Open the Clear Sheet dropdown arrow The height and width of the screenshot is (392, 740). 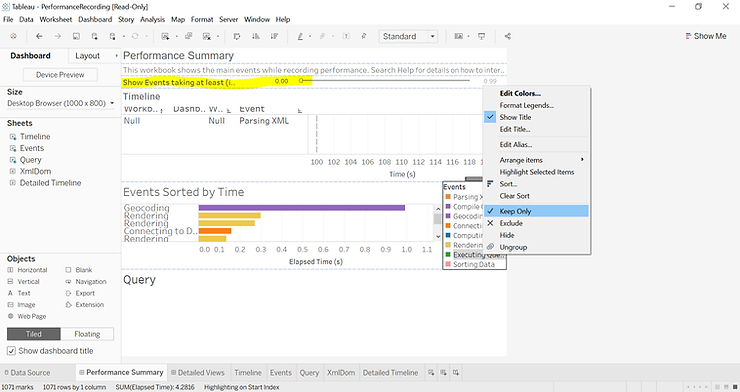218,36
